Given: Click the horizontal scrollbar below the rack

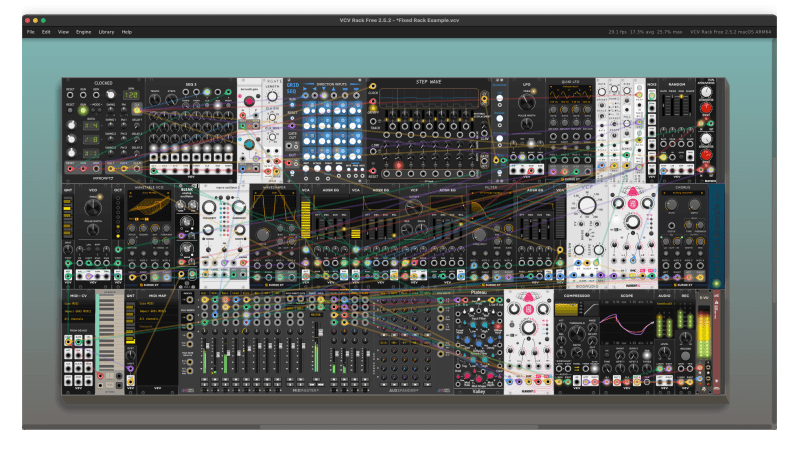Looking at the screenshot, I should [x=399, y=427].
